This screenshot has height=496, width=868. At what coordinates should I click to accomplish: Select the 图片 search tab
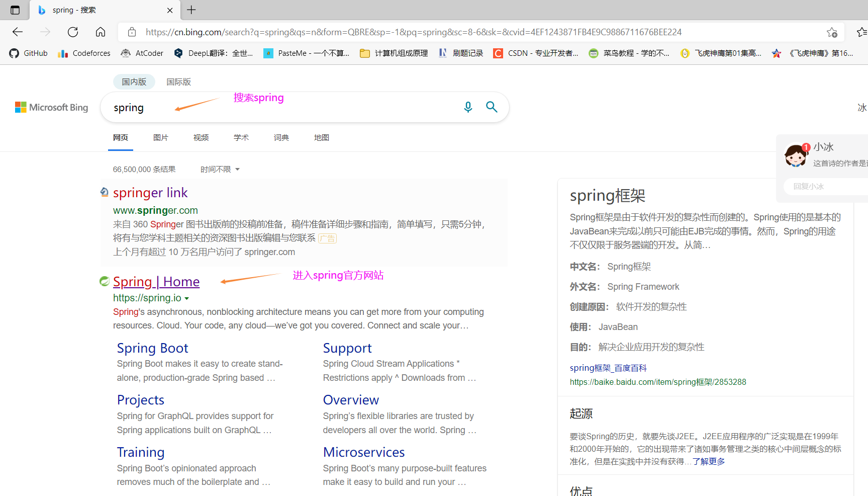point(161,138)
